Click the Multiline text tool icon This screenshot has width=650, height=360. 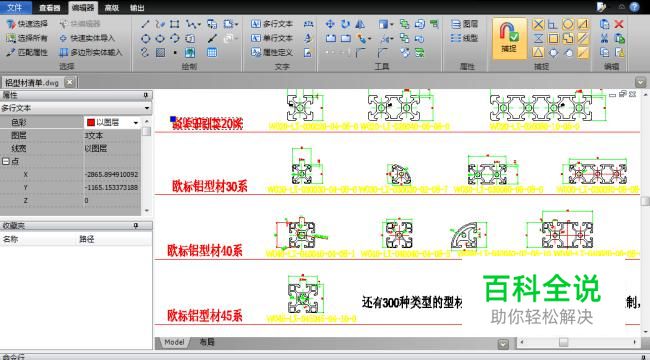click(256, 24)
